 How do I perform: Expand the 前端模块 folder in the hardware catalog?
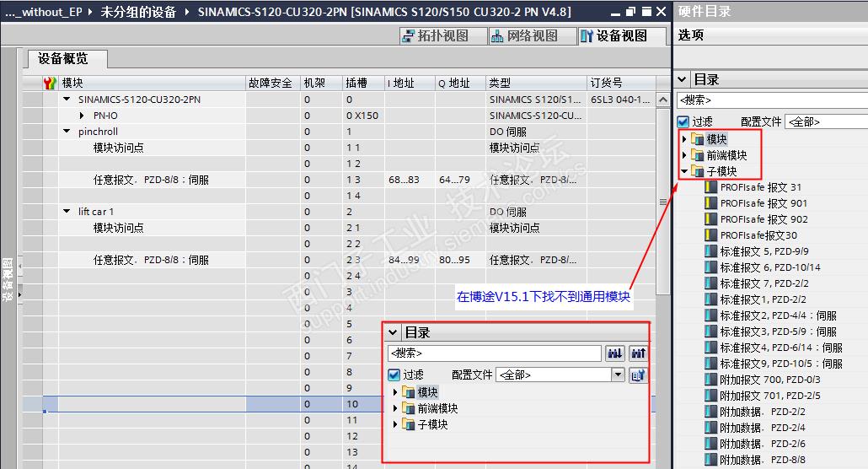684,155
